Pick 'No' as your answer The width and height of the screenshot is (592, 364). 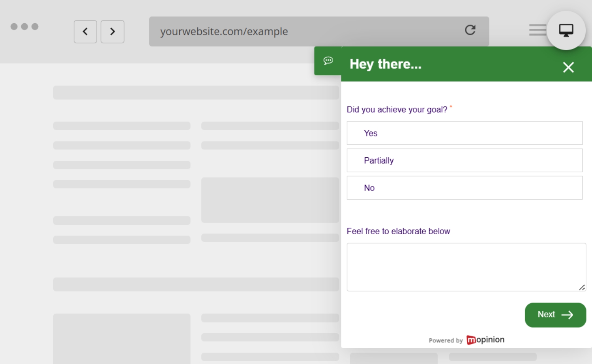(464, 188)
